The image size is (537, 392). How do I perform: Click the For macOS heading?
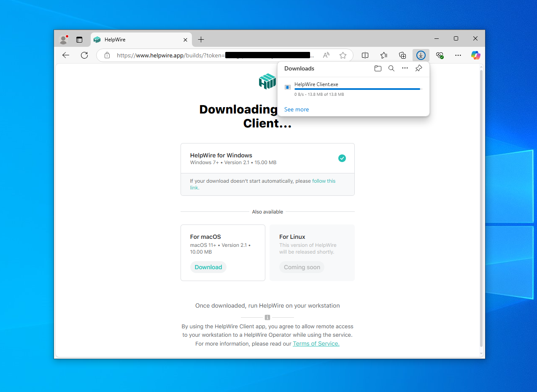tap(205, 237)
